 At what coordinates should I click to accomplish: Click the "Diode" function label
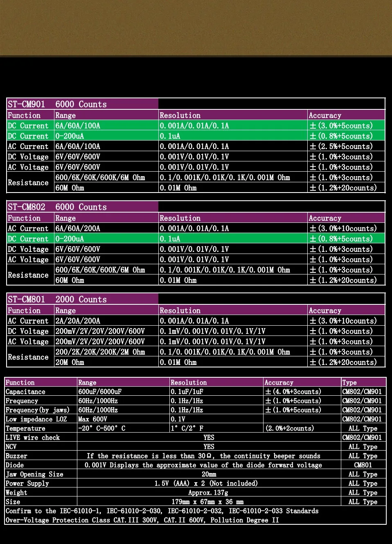[15, 465]
